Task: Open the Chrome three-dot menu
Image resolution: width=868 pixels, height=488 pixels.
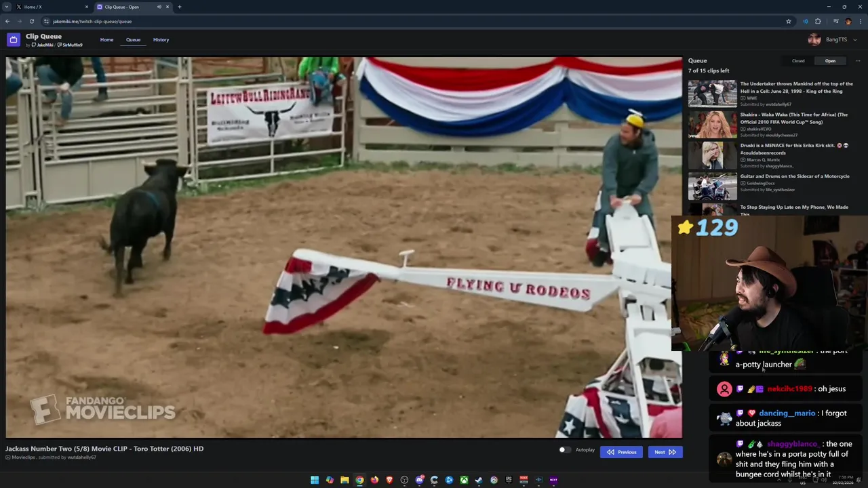Action: (860, 21)
